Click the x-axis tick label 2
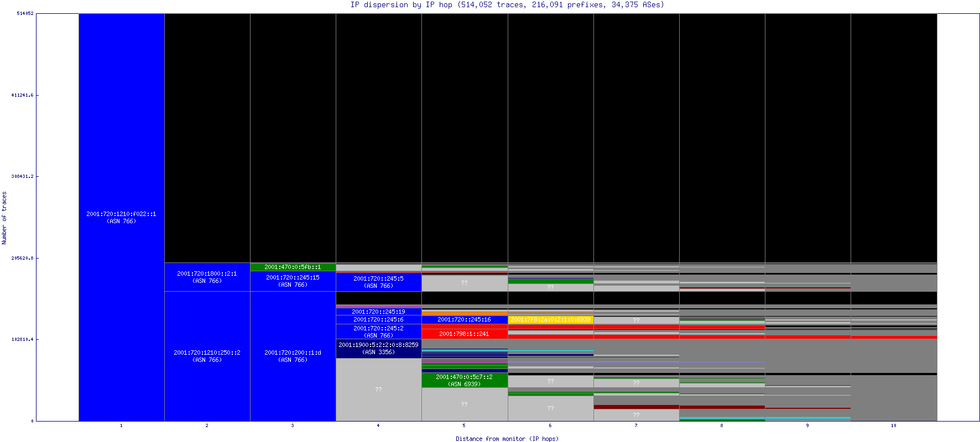Viewport: 980px width, 442px height. [x=207, y=425]
